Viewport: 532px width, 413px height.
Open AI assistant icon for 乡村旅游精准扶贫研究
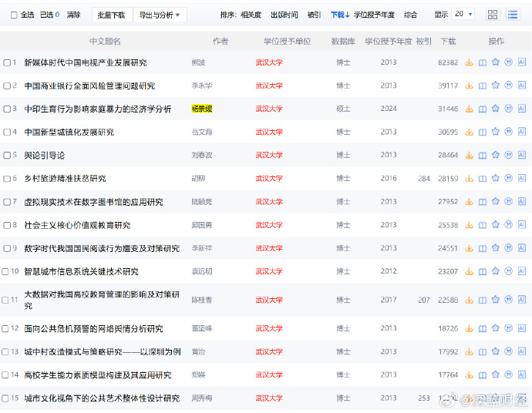522,178
